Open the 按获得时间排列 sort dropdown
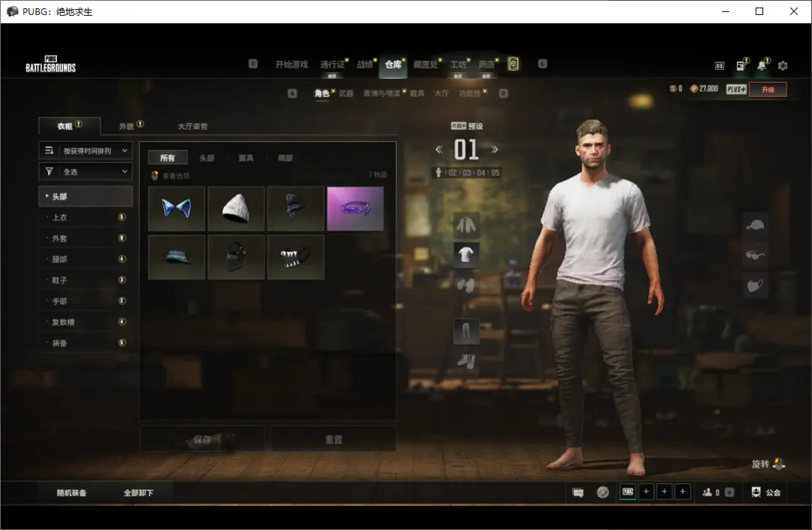Image resolution: width=812 pixels, height=530 pixels. 86,150
